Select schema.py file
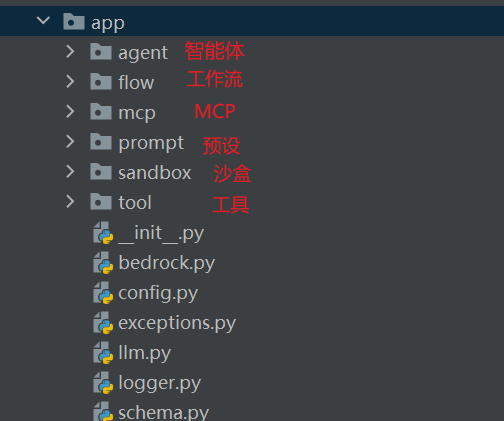The height and width of the screenshot is (421, 504). coord(164,413)
